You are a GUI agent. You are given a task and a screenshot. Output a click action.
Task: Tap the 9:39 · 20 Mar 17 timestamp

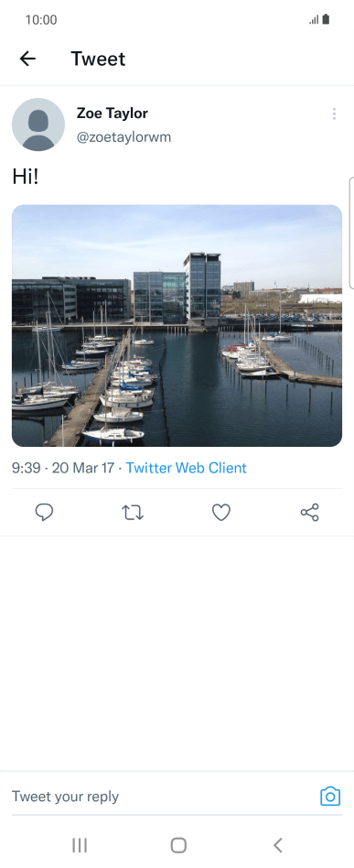tap(63, 468)
